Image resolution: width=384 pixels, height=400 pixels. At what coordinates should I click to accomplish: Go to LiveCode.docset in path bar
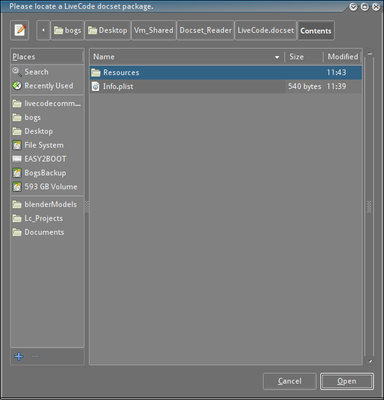click(266, 30)
